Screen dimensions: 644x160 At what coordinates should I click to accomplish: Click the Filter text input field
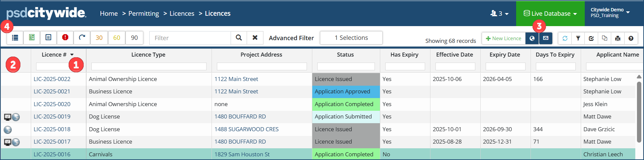190,38
